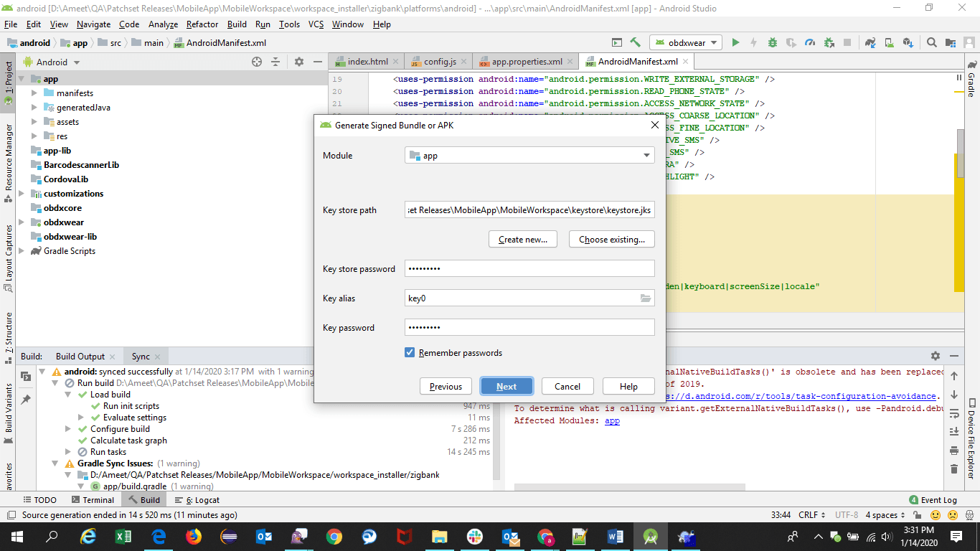Click the Project panel settings gear icon

pos(299,62)
